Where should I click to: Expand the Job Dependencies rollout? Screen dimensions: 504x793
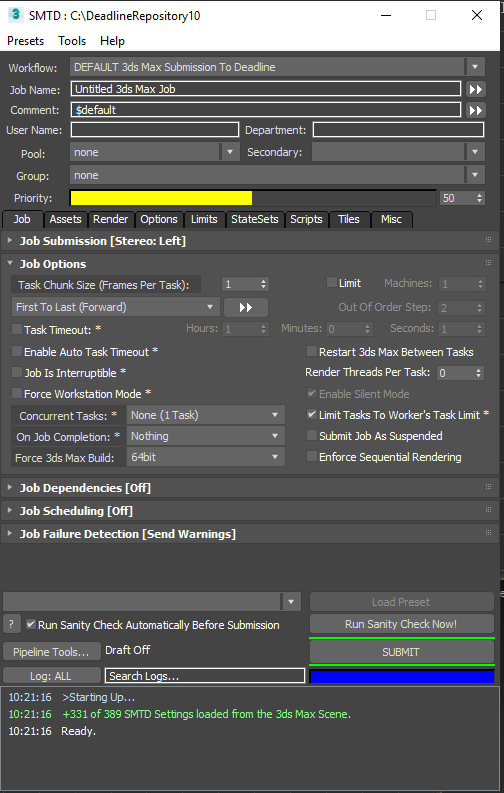[10, 488]
